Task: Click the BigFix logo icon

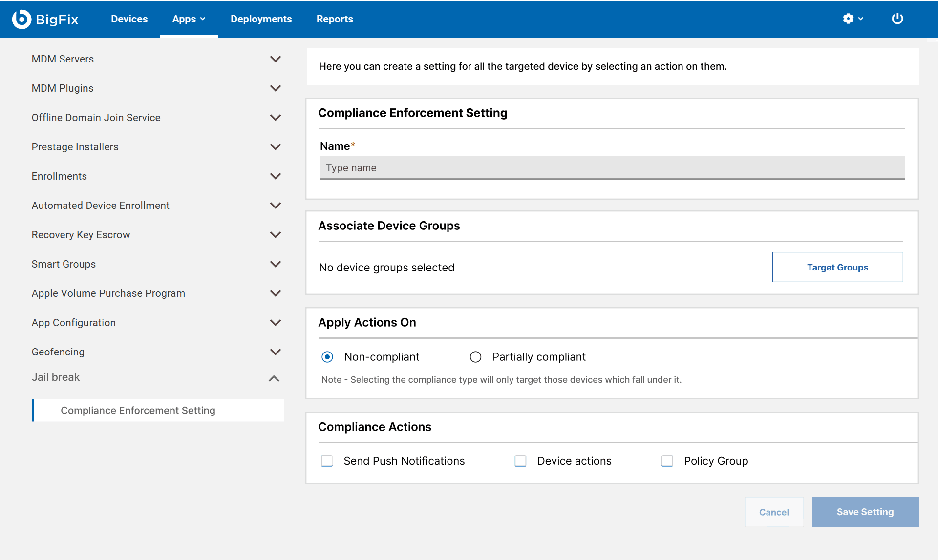Action: [21, 19]
